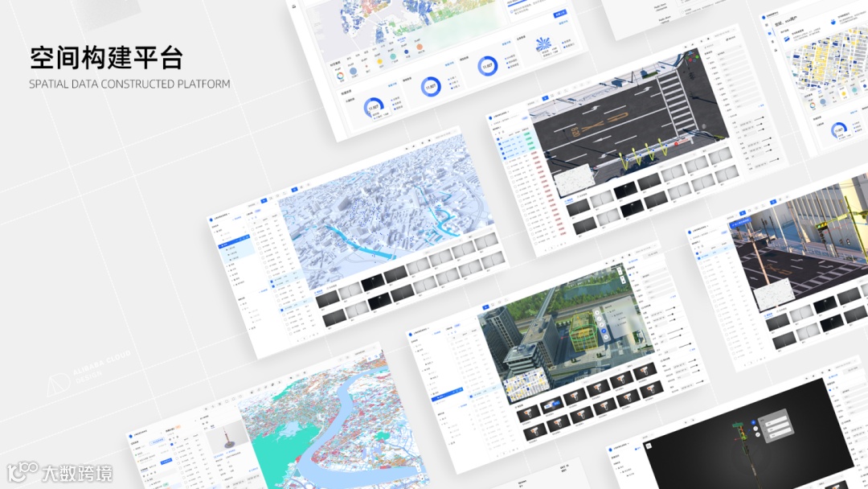Click the title text 空间构建平台
Image resolution: width=868 pixels, height=489 pixels.
pyautogui.click(x=106, y=58)
